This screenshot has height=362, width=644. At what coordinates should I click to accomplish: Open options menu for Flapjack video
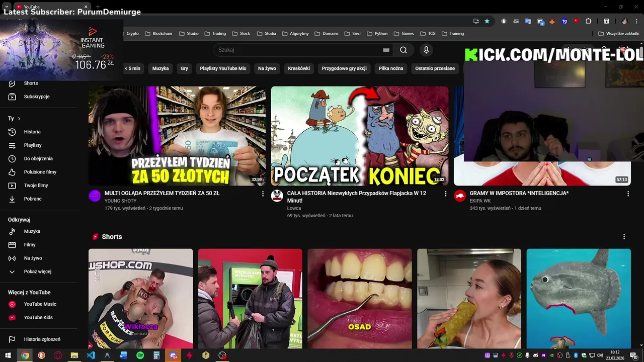click(445, 194)
